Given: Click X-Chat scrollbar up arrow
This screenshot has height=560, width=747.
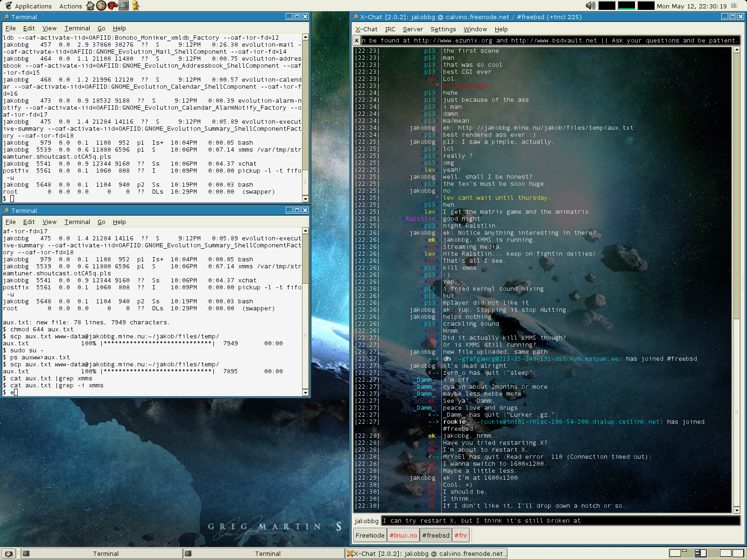Looking at the screenshot, I should pyautogui.click(x=737, y=50).
